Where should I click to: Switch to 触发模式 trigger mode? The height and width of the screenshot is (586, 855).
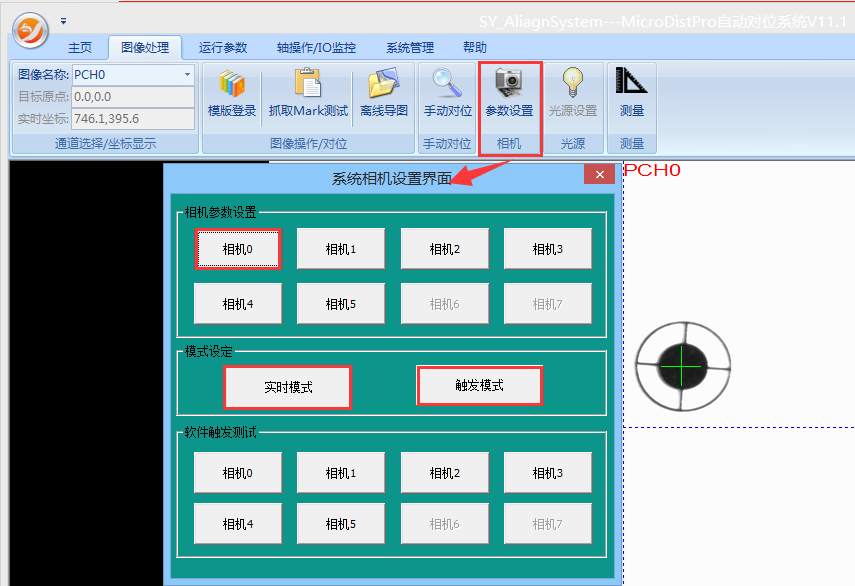pos(479,385)
